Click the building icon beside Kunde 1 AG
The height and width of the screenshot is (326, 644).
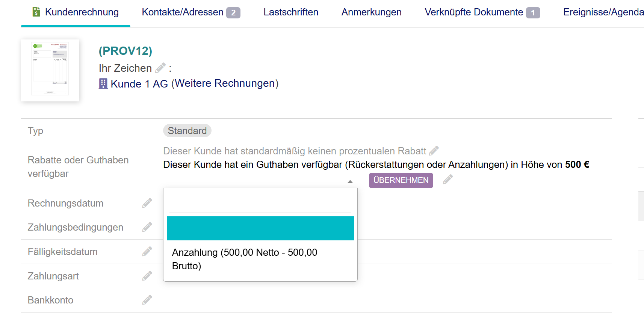click(x=103, y=83)
